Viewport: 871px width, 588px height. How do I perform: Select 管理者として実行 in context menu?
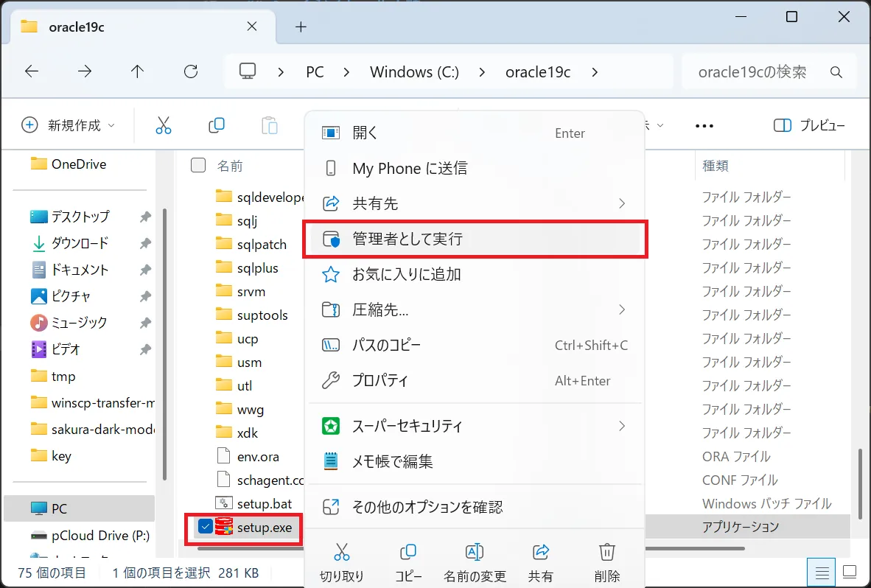point(475,239)
